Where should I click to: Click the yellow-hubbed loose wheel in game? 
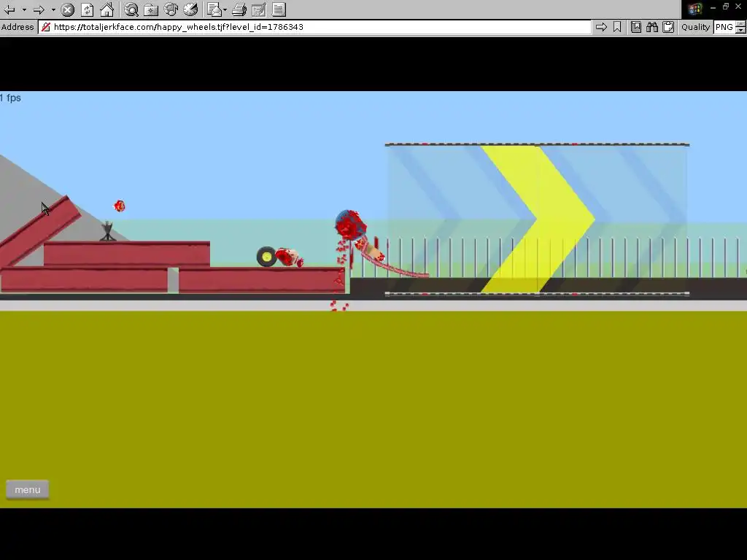(x=267, y=257)
